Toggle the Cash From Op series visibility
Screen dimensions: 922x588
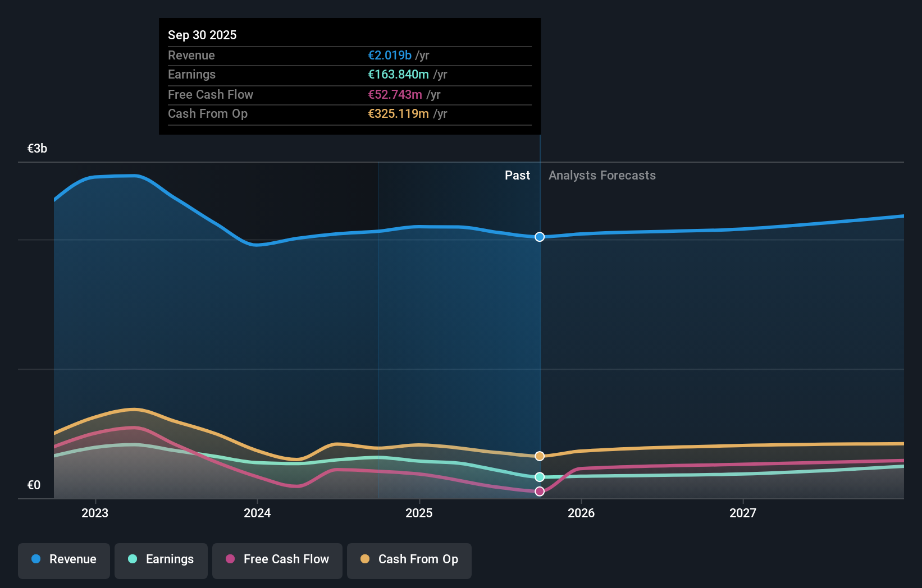[409, 559]
